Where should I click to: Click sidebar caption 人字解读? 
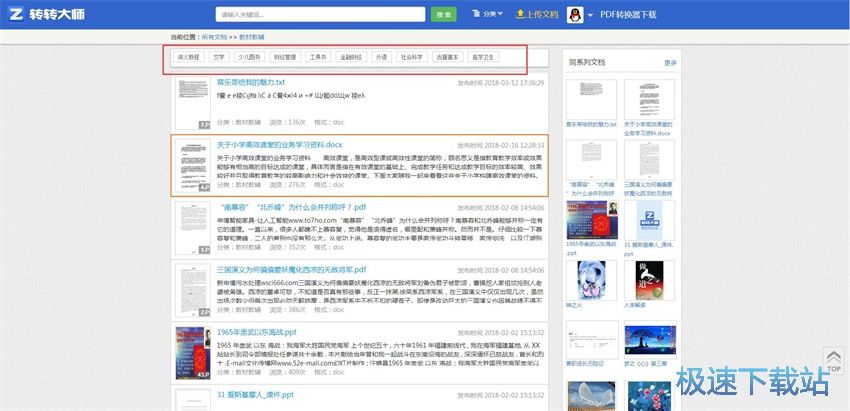click(x=635, y=305)
